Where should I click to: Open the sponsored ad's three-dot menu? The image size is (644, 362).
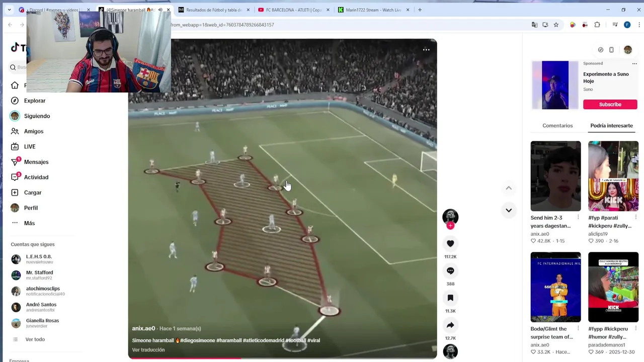(x=634, y=64)
